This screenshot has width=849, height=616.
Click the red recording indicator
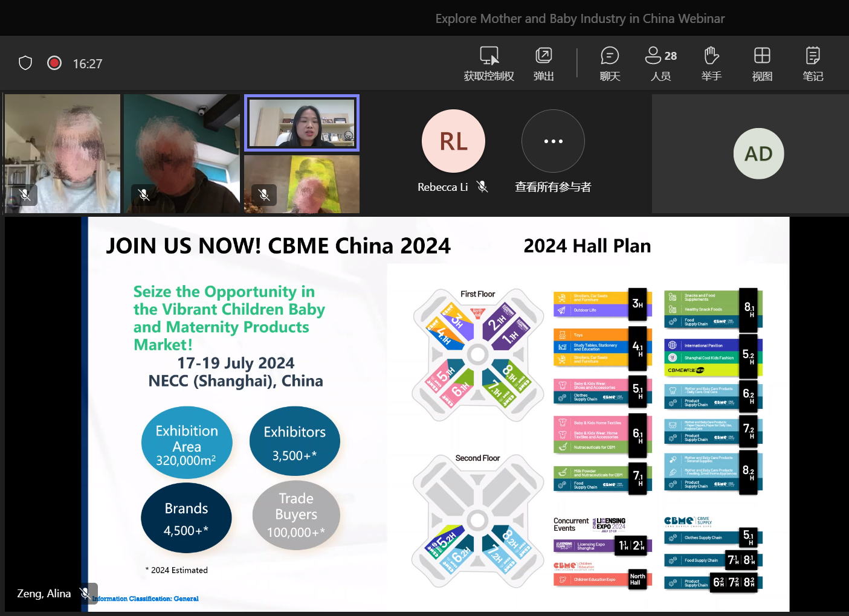click(54, 63)
